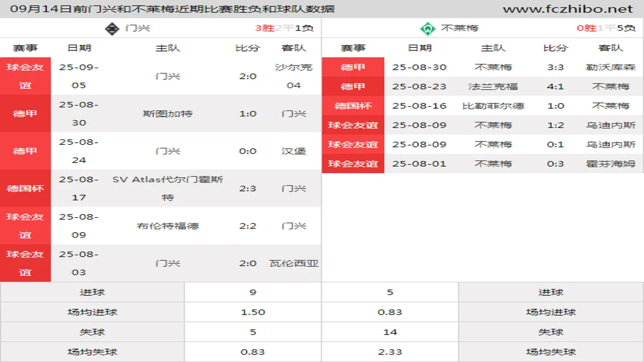The height and width of the screenshot is (362, 644).
Task: Select date 25-08-23 in 不莱梅 table
Action: (x=419, y=86)
